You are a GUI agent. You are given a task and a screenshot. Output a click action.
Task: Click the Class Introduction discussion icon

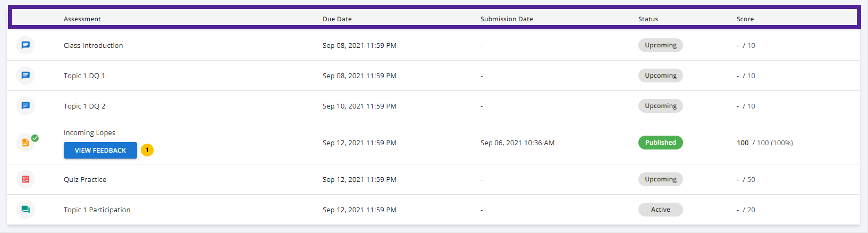click(x=26, y=45)
